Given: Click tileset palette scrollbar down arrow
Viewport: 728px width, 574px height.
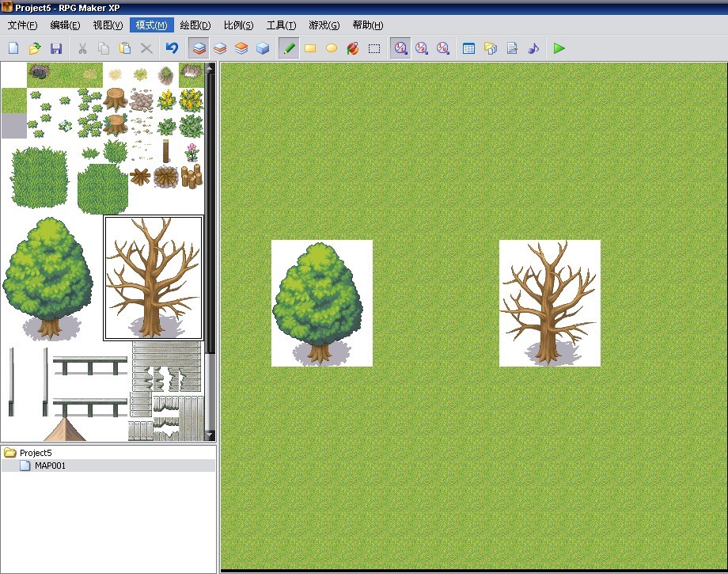Looking at the screenshot, I should coord(210,435).
